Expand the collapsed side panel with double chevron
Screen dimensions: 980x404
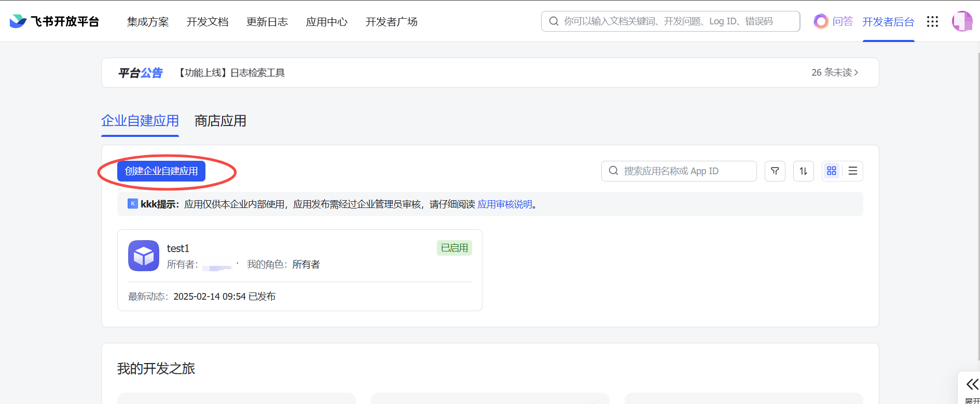coord(972,384)
